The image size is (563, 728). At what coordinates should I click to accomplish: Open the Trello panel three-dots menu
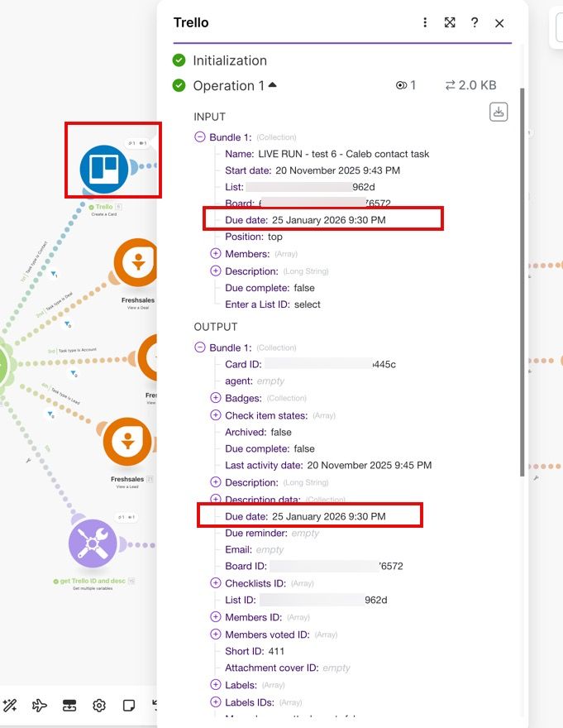point(425,23)
